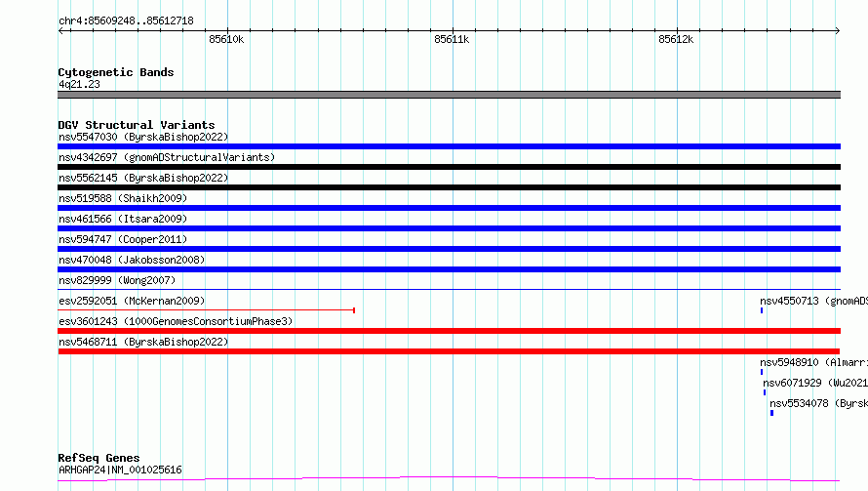Viewport: 868px width, 491px height.
Task: Select the black nsv4342697 variant bar
Action: [449, 167]
